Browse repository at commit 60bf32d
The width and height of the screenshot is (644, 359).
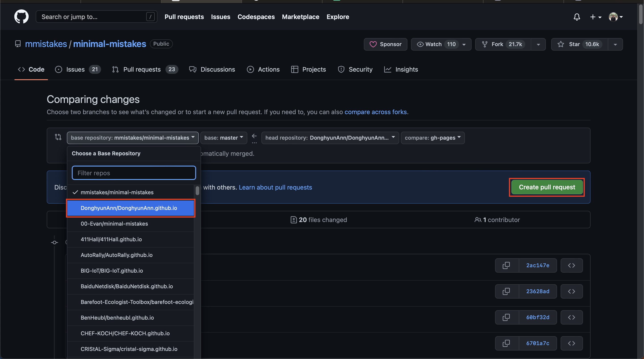[572, 317]
